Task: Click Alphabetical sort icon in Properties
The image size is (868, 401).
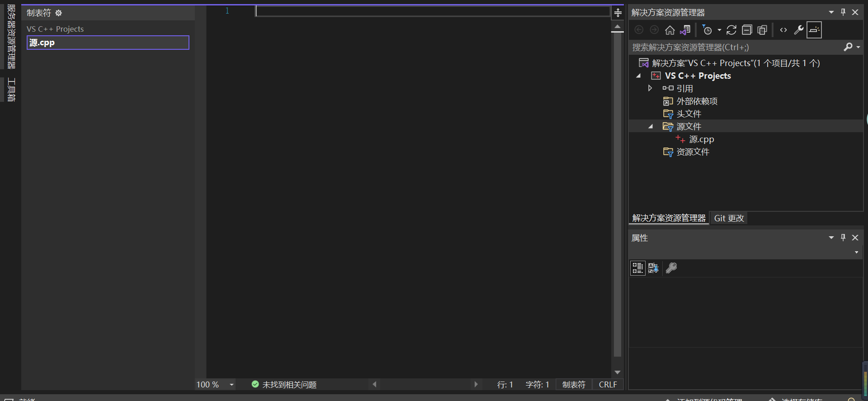Action: click(653, 268)
